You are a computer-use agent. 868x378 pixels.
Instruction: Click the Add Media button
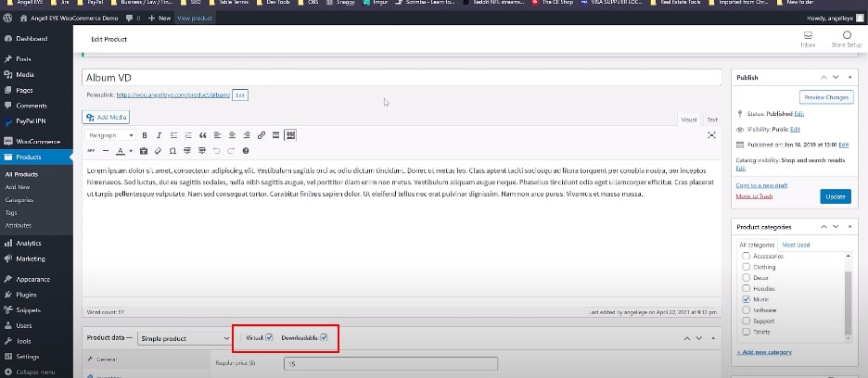click(106, 118)
